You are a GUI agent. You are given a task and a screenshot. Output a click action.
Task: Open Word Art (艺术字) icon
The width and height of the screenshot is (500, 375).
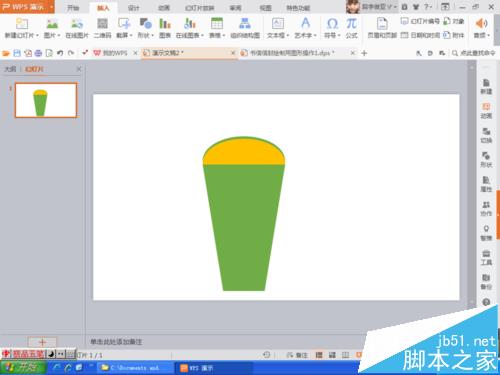[x=305, y=24]
